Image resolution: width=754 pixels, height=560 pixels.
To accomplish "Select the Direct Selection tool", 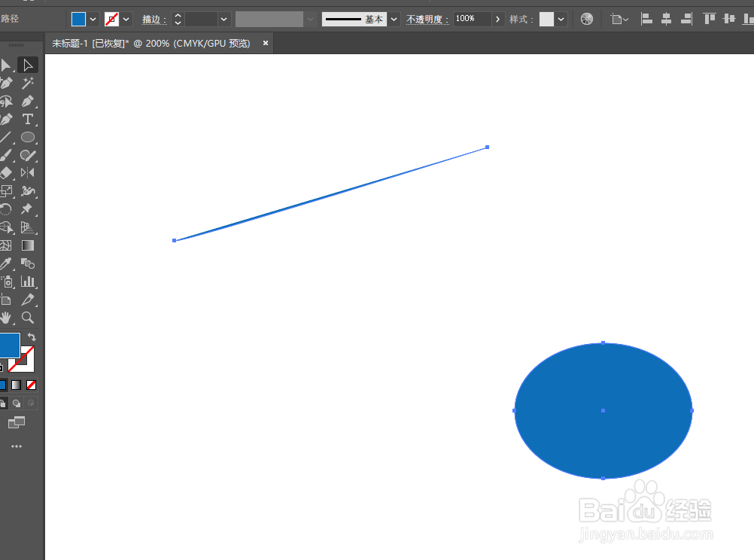I will tap(27, 65).
